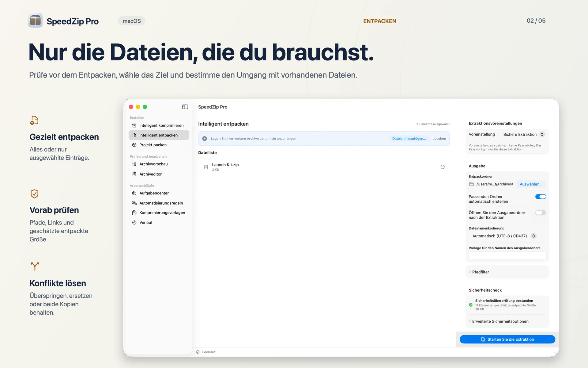The height and width of the screenshot is (368, 588).
Task: Open Aufgabencenter sidebar item
Action: click(159, 193)
